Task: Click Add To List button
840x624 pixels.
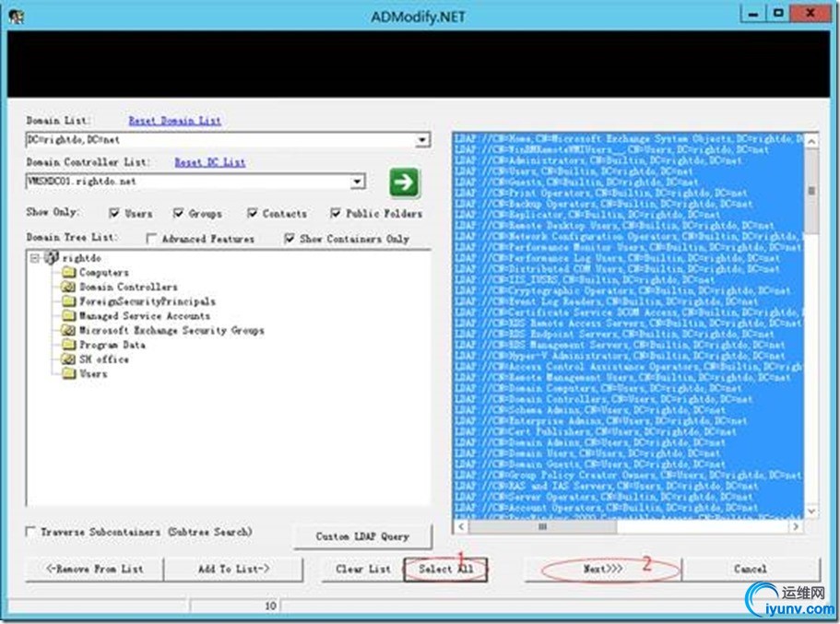Action: pyautogui.click(x=233, y=569)
